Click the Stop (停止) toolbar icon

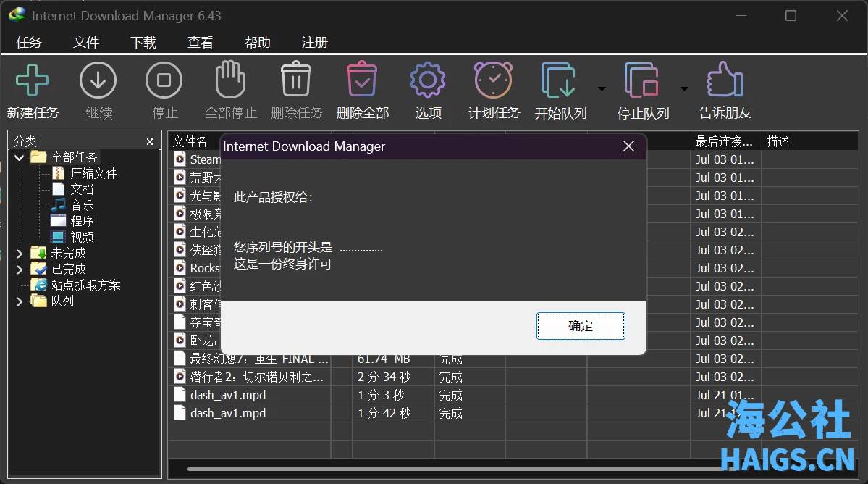tap(164, 81)
